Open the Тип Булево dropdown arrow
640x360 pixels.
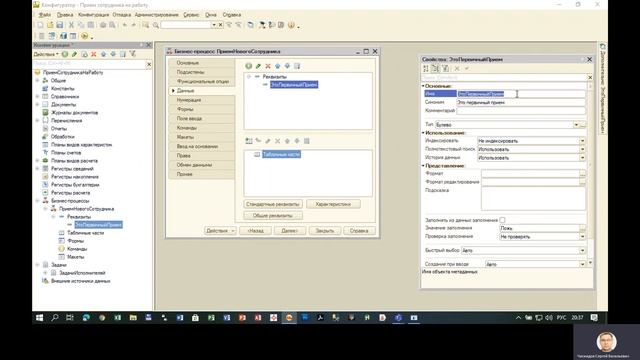coord(576,125)
